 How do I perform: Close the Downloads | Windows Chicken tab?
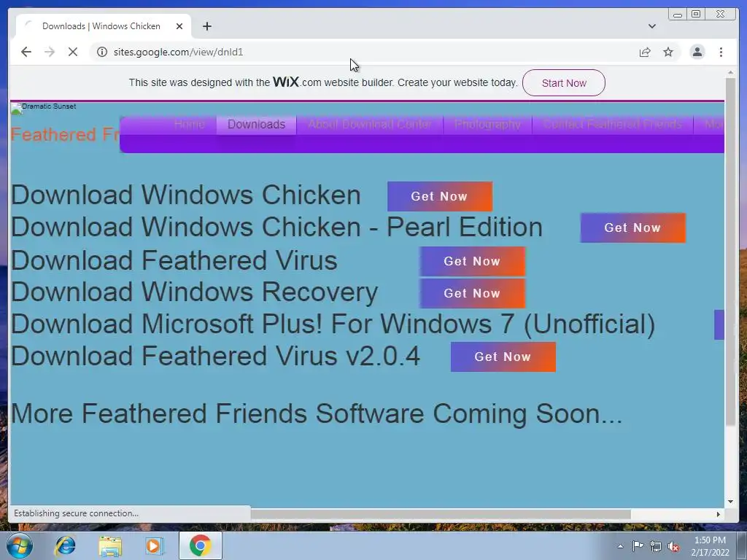point(179,26)
